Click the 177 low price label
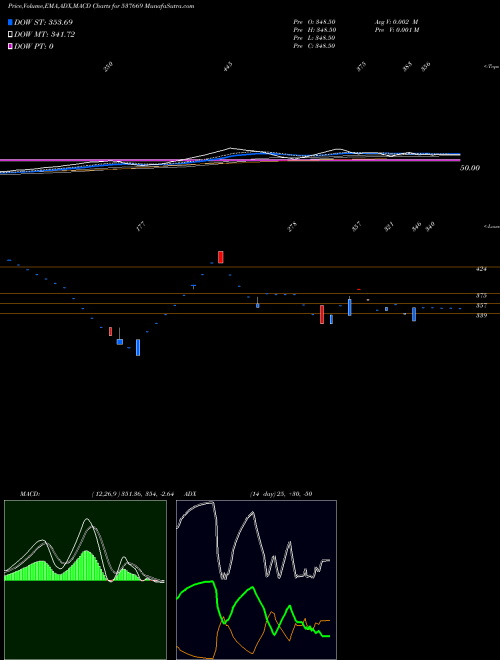Viewport: 500px width, 660px height. coord(141,227)
